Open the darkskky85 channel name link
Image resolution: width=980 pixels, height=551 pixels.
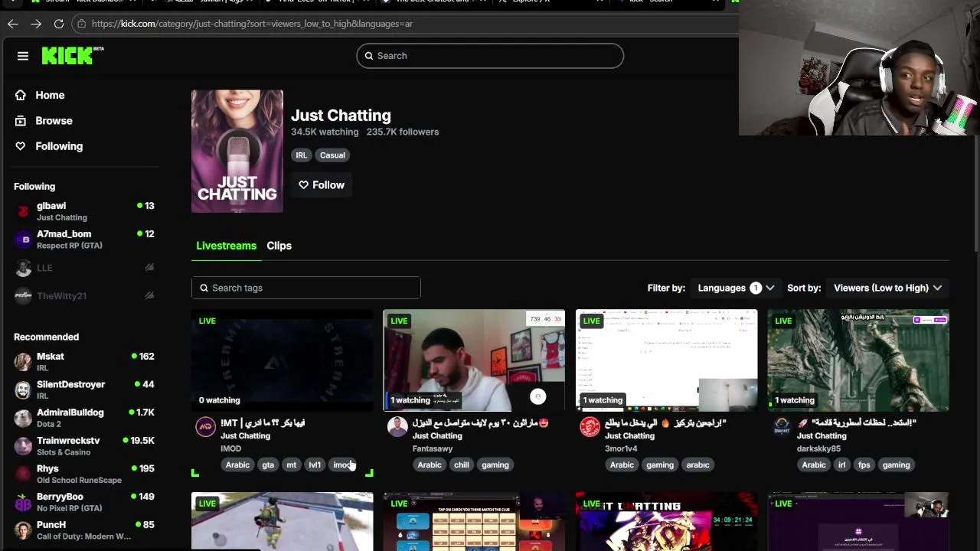(818, 448)
